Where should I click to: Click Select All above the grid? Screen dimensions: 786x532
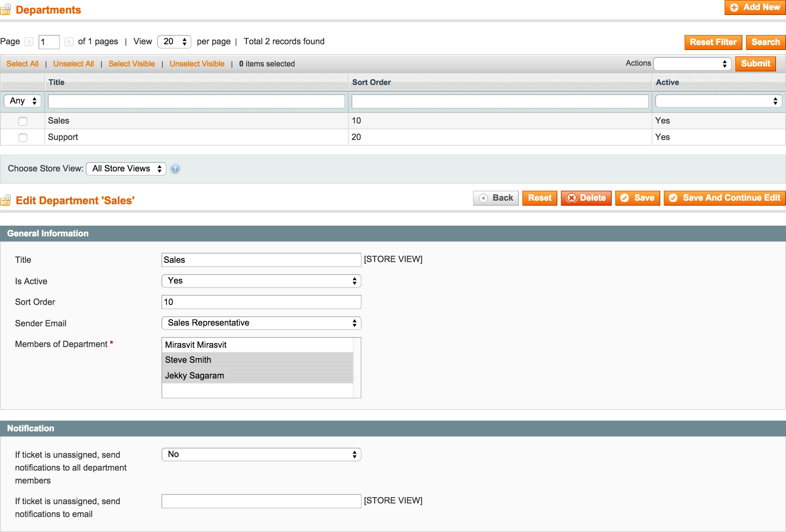(22, 64)
